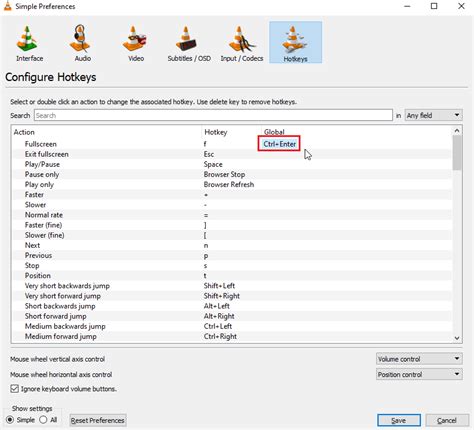Select the Next action row
Screen dimensions: 474x430
point(232,245)
